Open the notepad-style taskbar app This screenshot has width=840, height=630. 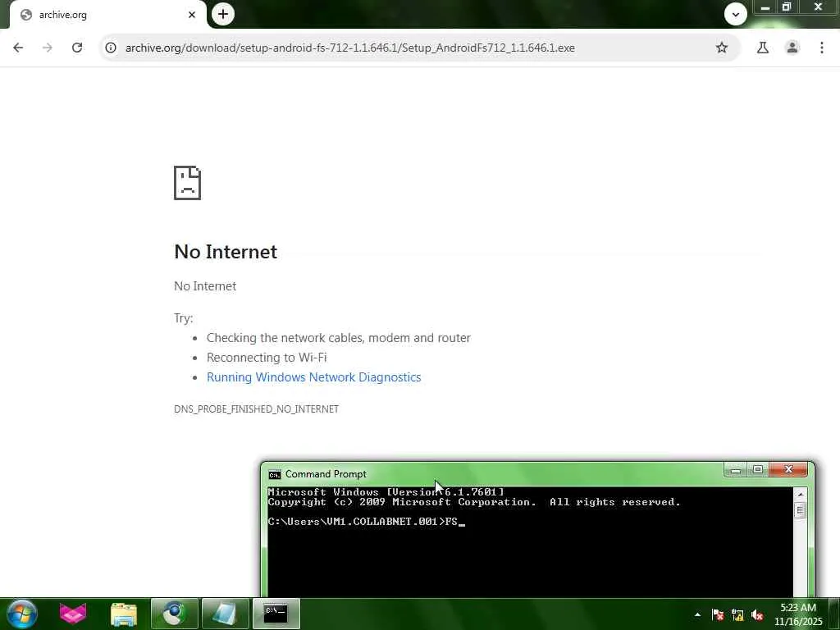pyautogui.click(x=226, y=614)
